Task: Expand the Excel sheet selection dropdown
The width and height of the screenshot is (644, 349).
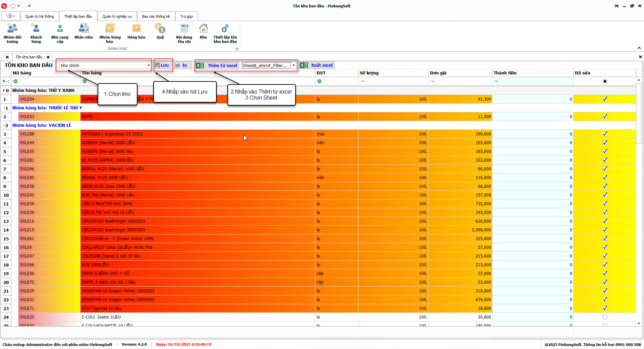Action: (293, 65)
